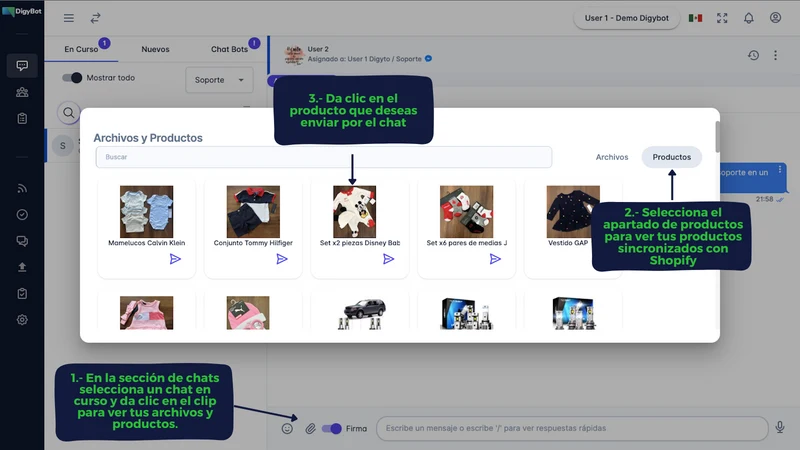
Task: Click 'Archivos y Productos' dialog title
Action: (x=148, y=138)
